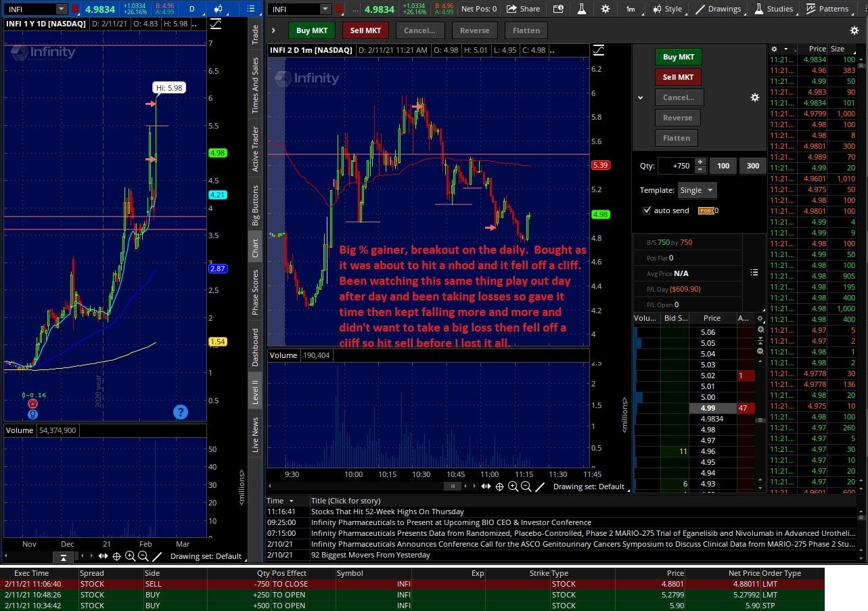This screenshot has height=611, width=868.
Task: Click the list icon beside Avg Price
Action: click(754, 273)
